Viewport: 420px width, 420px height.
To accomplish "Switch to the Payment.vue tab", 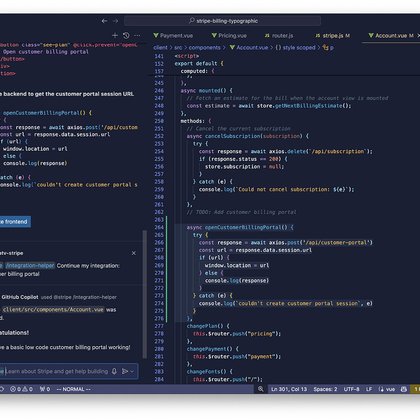I will (173, 36).
